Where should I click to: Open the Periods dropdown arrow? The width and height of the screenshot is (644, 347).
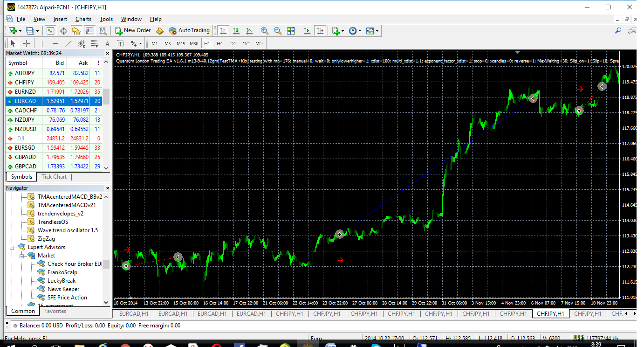[x=360, y=31]
